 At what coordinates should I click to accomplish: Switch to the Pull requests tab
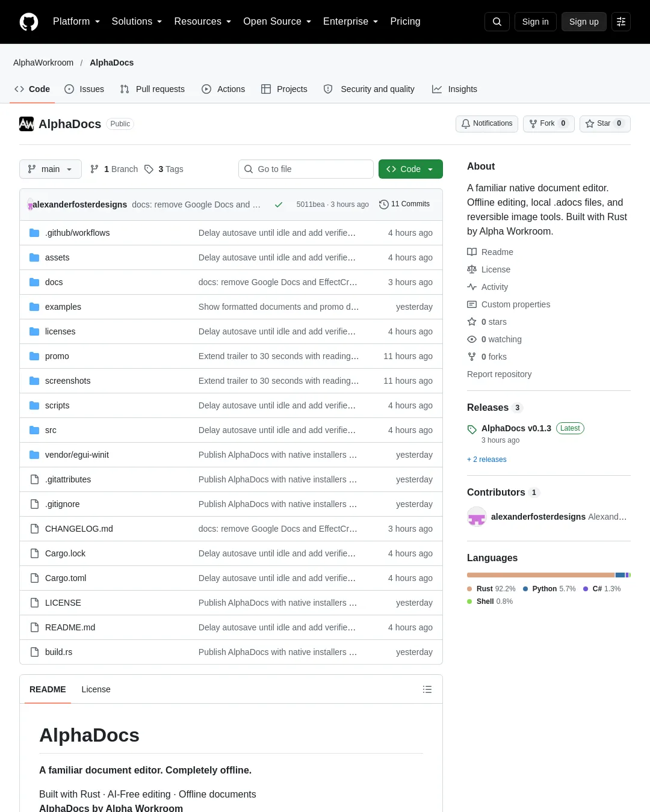(x=152, y=89)
